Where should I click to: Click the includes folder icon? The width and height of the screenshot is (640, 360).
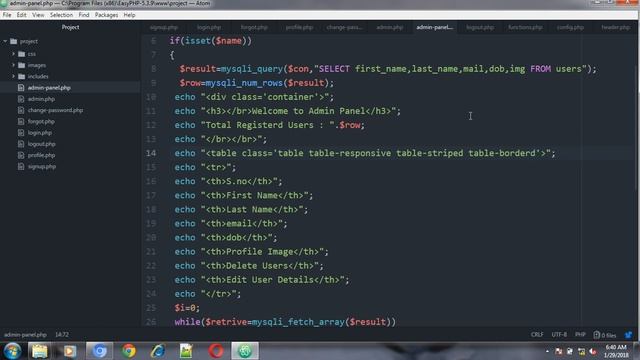point(22,76)
